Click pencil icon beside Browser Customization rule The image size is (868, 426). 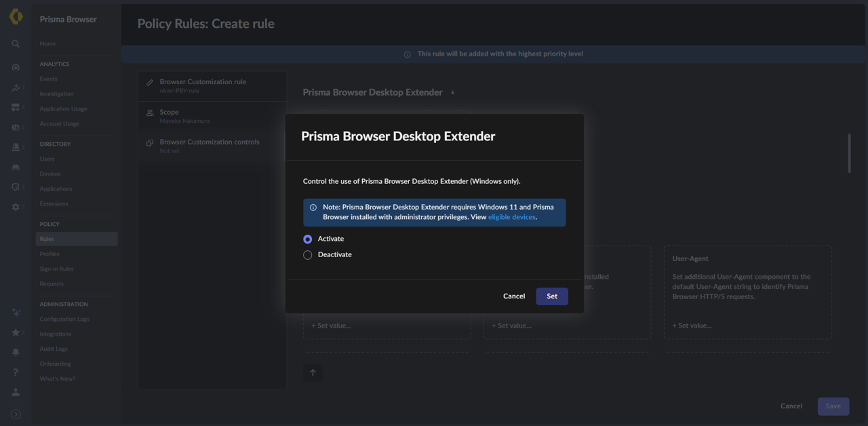tap(150, 83)
